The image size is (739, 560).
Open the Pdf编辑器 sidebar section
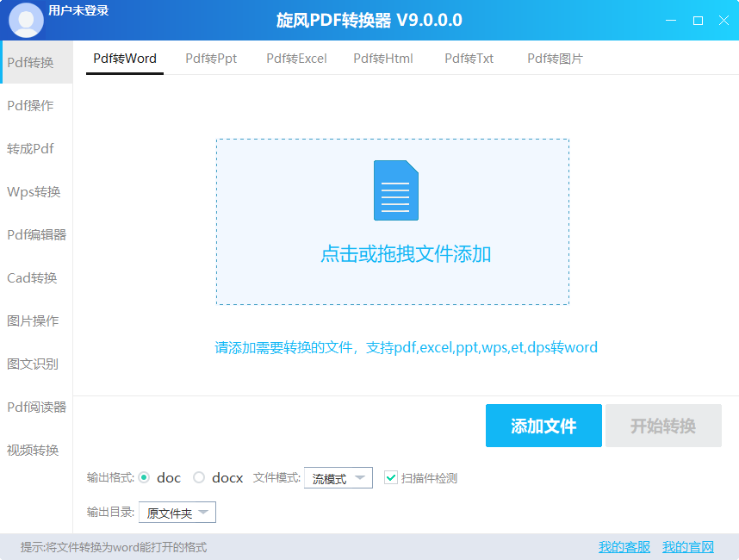(35, 234)
